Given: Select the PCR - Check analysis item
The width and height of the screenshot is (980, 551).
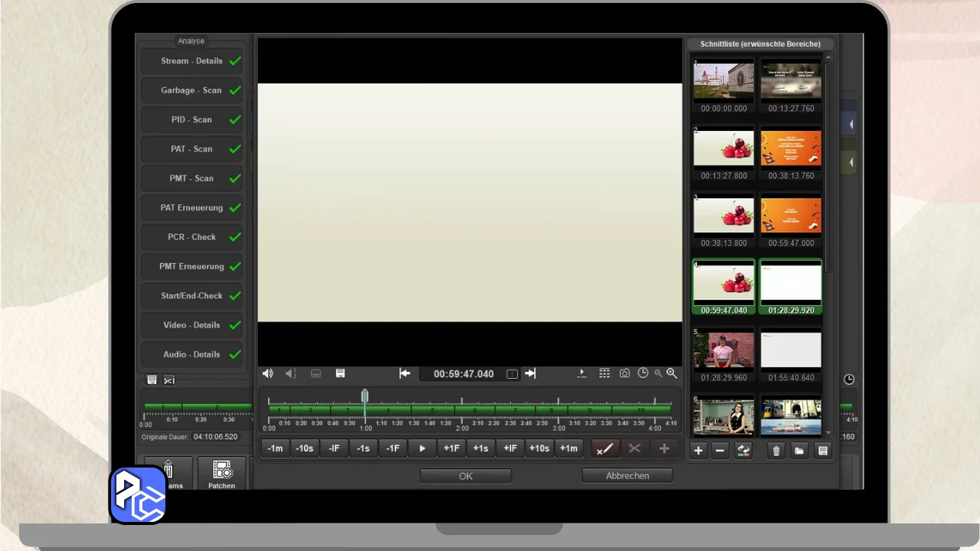Looking at the screenshot, I should [192, 237].
